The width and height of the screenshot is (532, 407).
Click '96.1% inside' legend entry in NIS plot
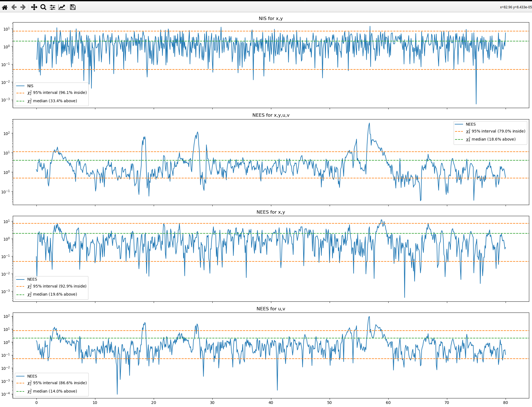pyautogui.click(x=59, y=93)
